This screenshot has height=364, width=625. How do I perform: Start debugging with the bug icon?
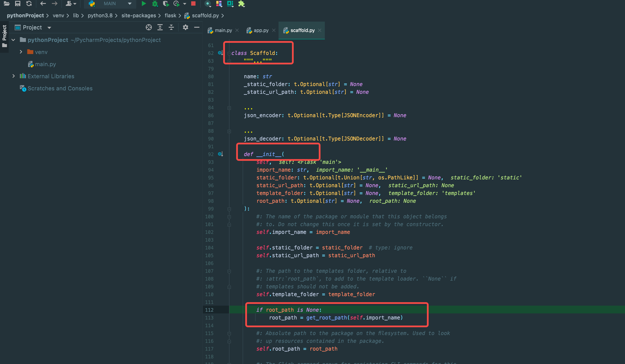click(155, 3)
